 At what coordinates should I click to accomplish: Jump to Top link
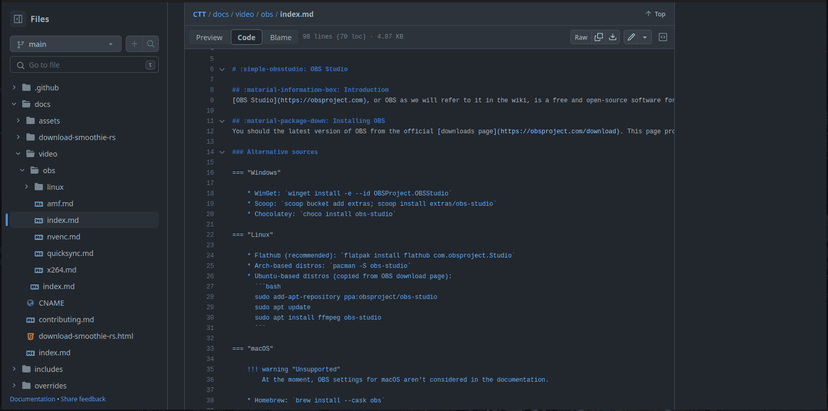coord(655,14)
